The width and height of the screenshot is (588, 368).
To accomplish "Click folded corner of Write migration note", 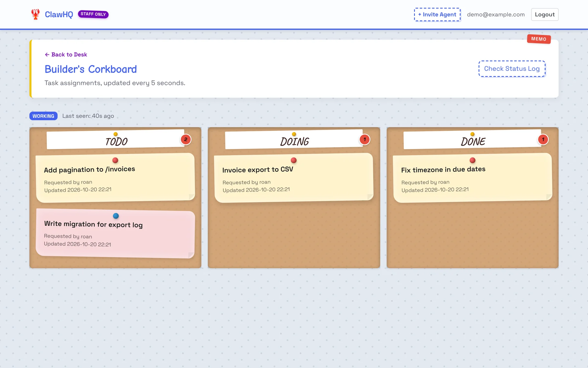I will [x=191, y=255].
